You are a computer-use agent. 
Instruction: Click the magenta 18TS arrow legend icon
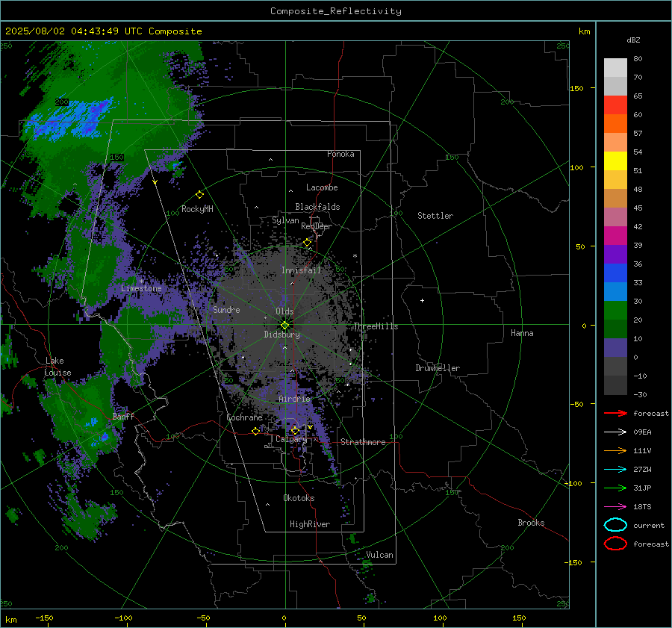point(615,507)
